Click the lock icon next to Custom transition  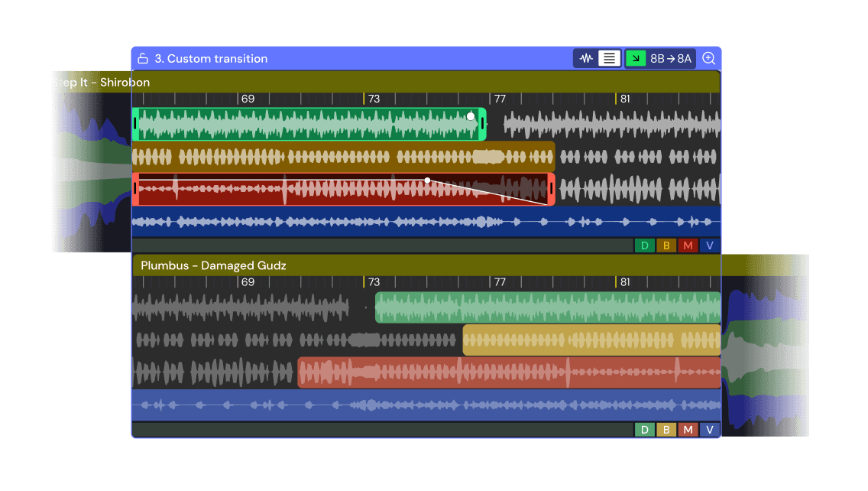(x=142, y=58)
